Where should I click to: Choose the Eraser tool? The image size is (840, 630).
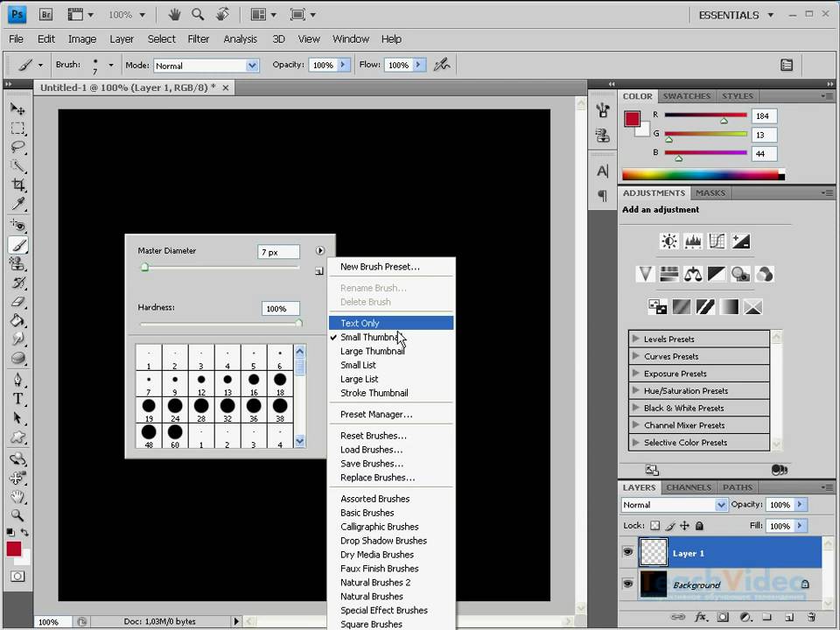(17, 301)
